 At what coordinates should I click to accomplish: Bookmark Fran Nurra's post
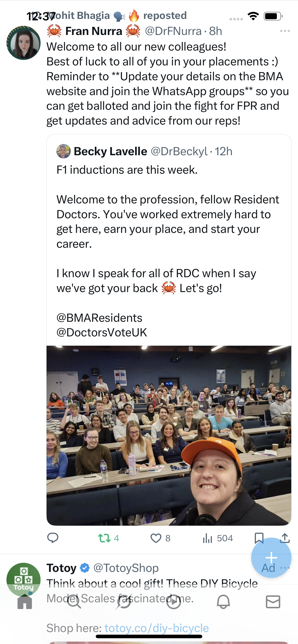point(259,538)
